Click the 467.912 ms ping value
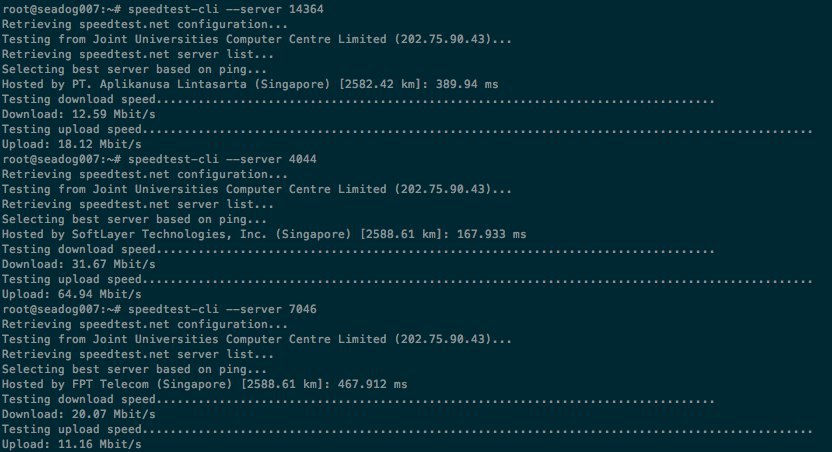Screen dimensions: 832x452 click(372, 385)
